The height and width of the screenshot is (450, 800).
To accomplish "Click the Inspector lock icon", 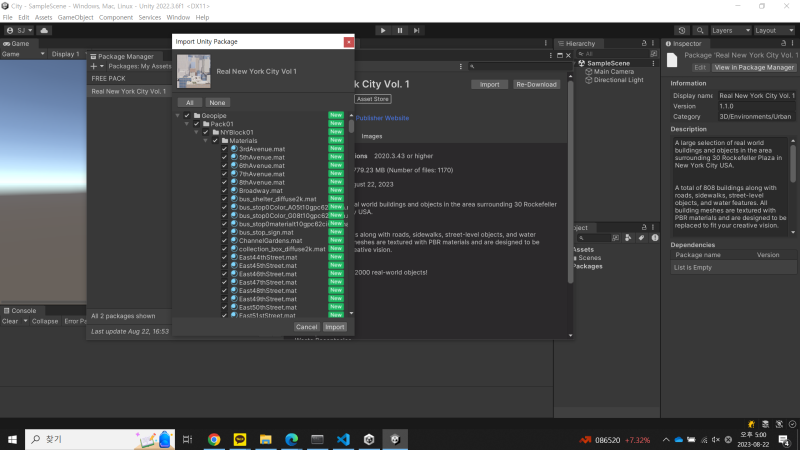I will (x=784, y=43).
